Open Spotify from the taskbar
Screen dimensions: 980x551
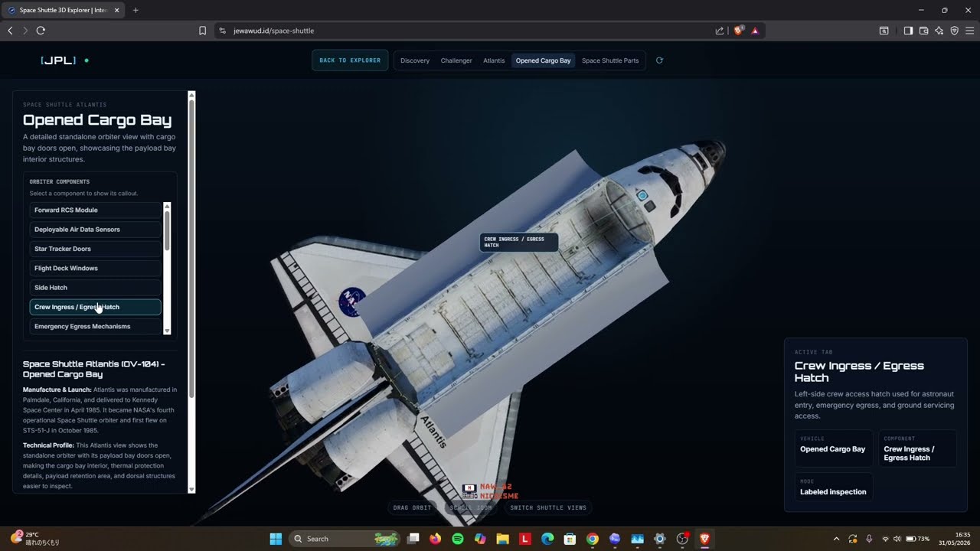tap(458, 539)
